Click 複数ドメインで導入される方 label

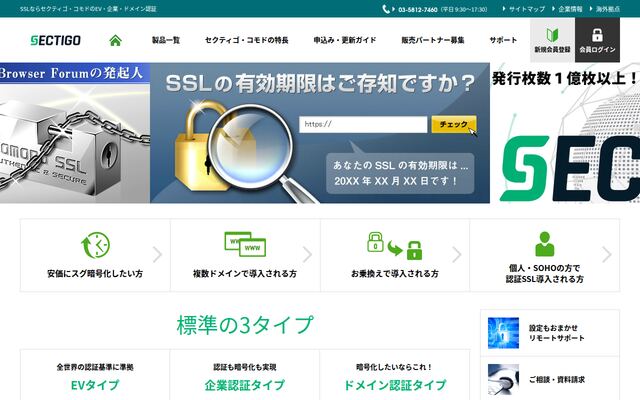click(x=245, y=273)
